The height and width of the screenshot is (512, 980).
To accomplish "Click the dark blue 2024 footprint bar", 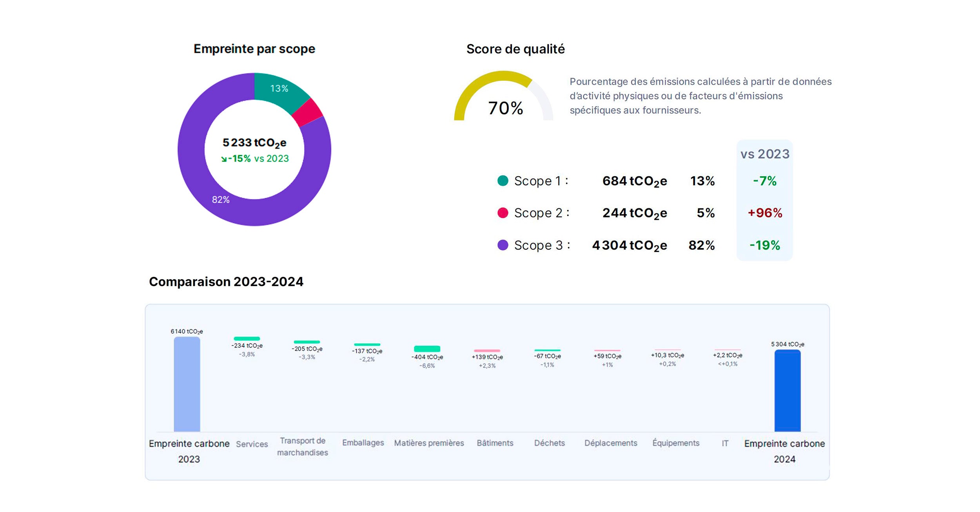I will 787,391.
